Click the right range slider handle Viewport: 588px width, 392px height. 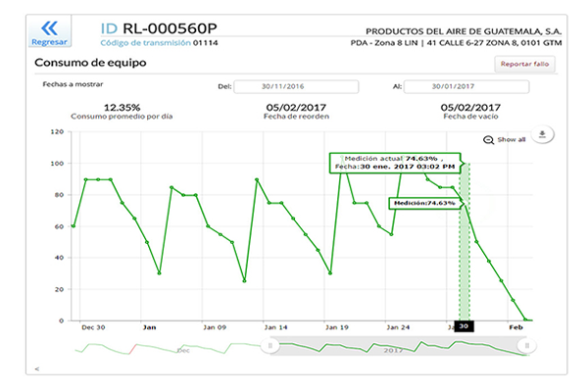(527, 345)
